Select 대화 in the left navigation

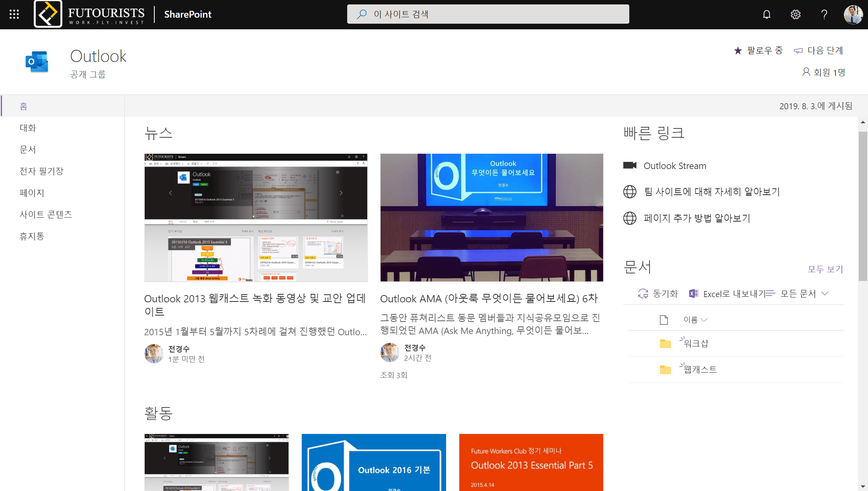28,128
